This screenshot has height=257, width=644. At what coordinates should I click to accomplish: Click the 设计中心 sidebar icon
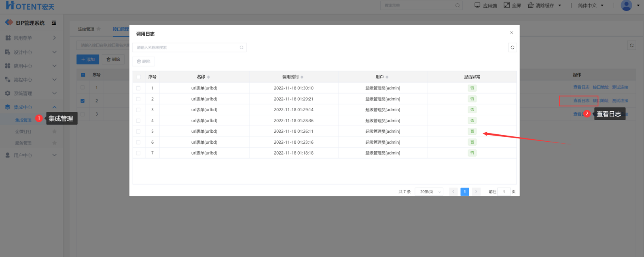tap(8, 52)
